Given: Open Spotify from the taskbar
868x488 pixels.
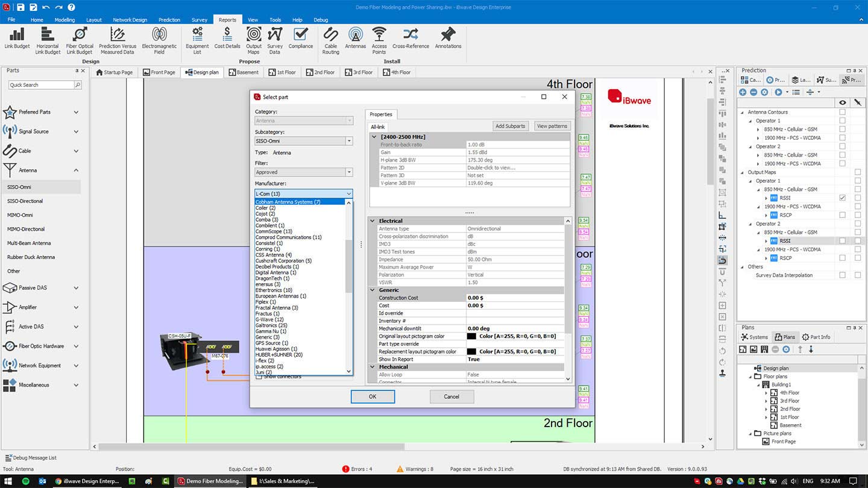Looking at the screenshot, I should (26, 481).
